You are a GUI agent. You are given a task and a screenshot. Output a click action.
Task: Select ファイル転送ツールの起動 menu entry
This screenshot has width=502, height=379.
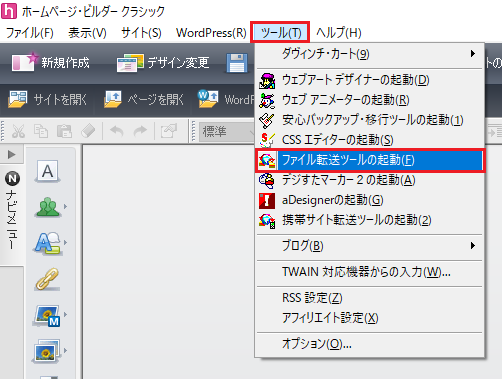[369, 160]
